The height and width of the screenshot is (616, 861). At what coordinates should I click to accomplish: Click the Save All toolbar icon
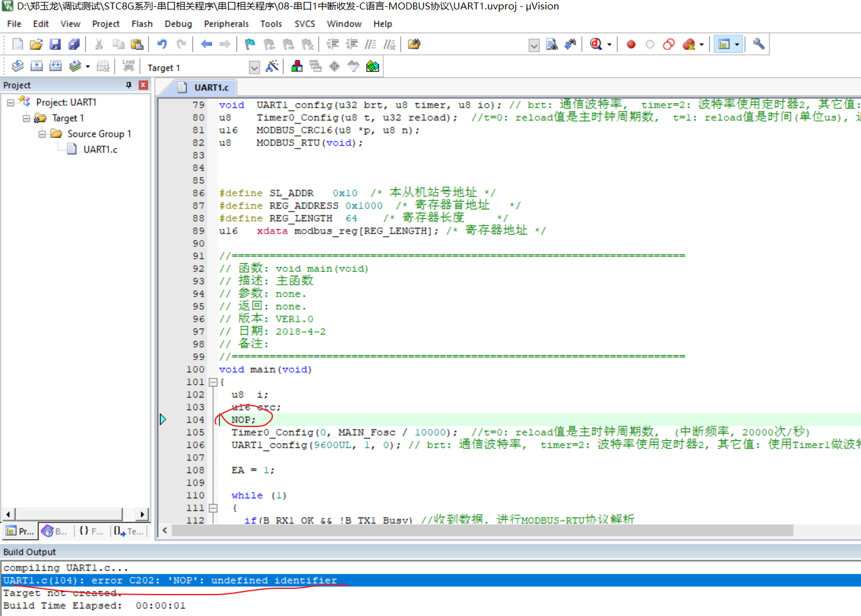coord(74,44)
